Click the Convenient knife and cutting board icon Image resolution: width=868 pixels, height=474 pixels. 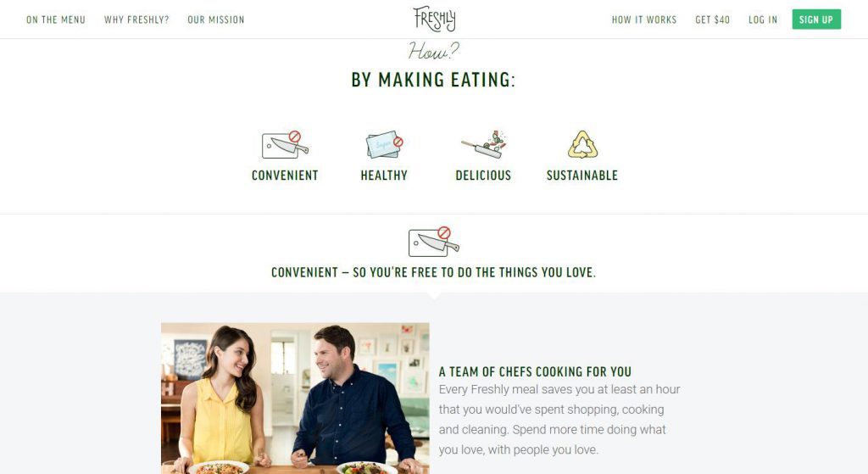click(x=285, y=145)
